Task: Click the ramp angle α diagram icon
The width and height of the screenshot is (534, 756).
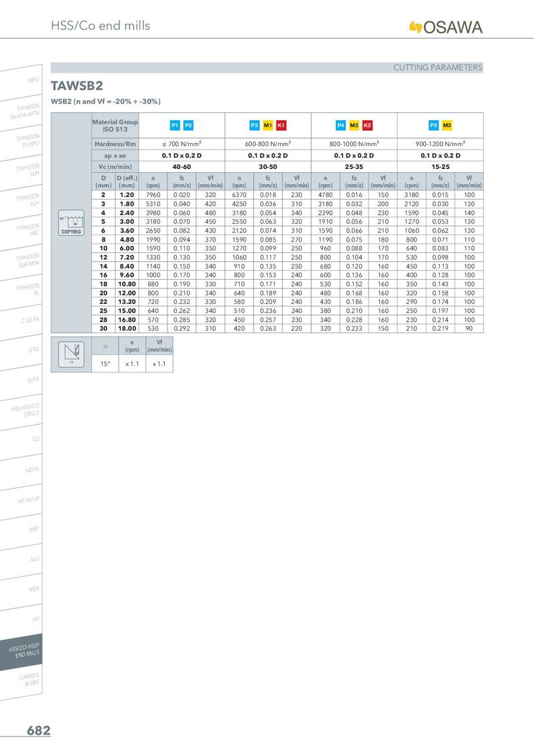Action: tap(71, 355)
